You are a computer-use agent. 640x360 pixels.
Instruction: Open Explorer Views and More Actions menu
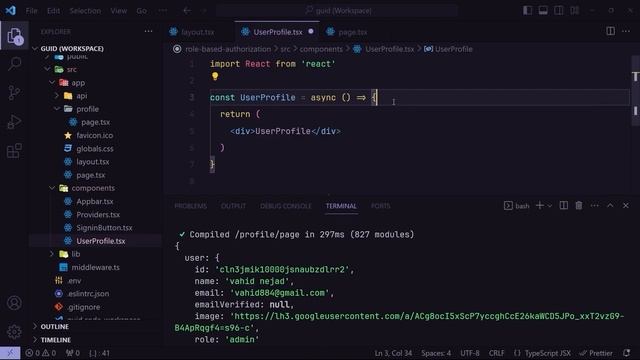148,31
